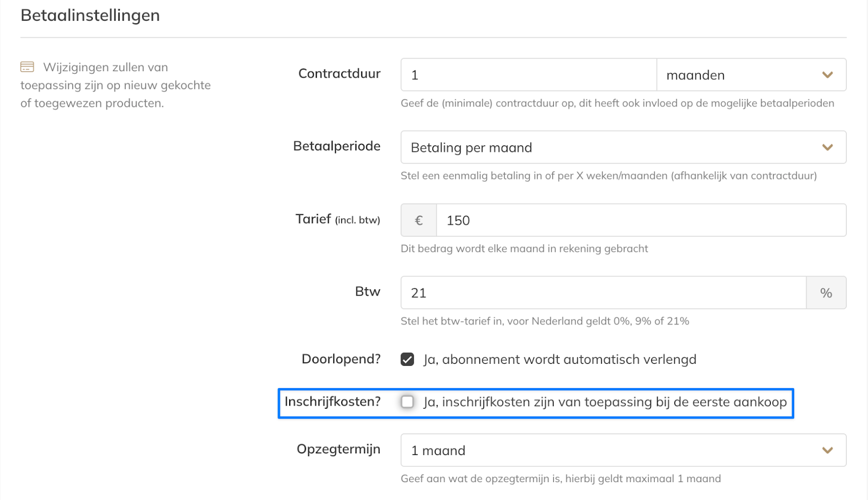Untick the Doorlopend automatic renewal checkbox

click(407, 359)
